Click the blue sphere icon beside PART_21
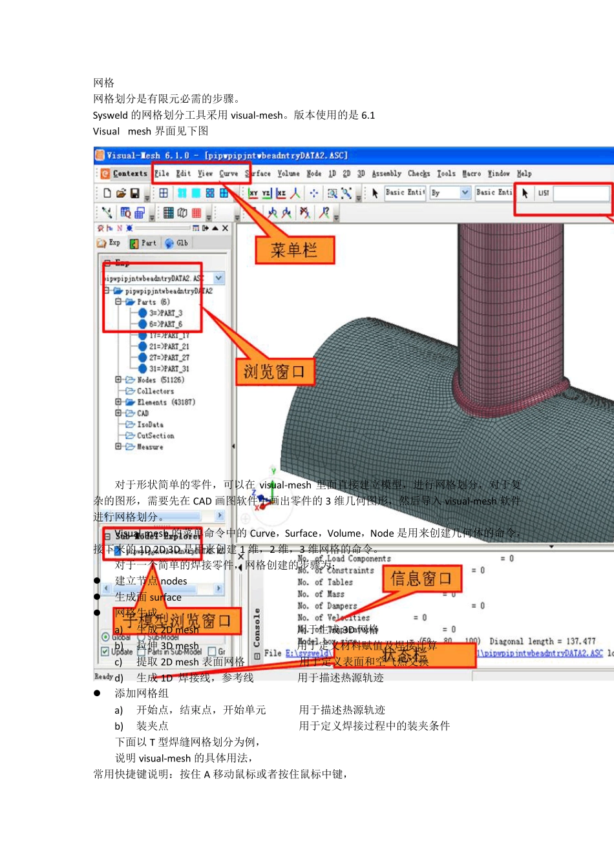Viewport: 614px width, 868px height. pos(143,347)
